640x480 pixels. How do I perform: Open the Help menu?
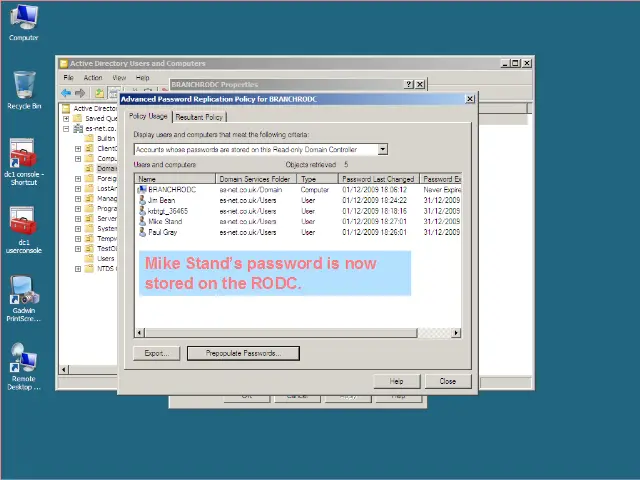point(142,78)
